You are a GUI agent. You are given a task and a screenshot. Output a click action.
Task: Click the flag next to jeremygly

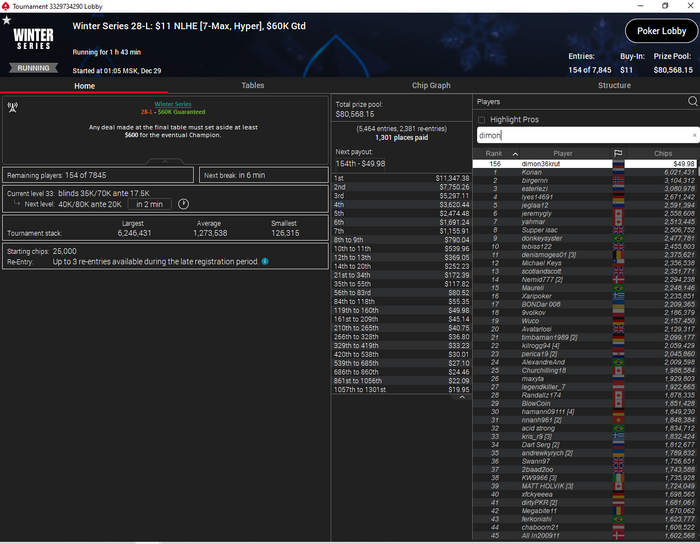click(x=618, y=213)
